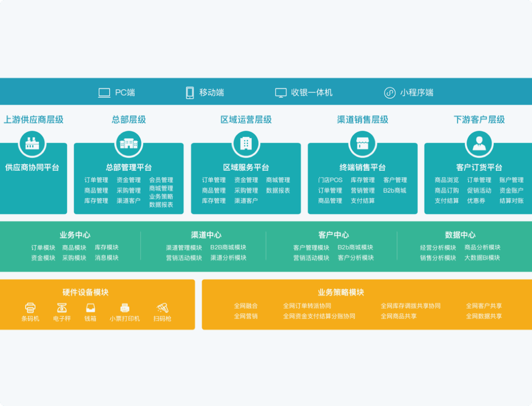This screenshot has width=532, height=406.
Task: Select the headquarters building icon above 总部管理平台
Action: click(129, 143)
